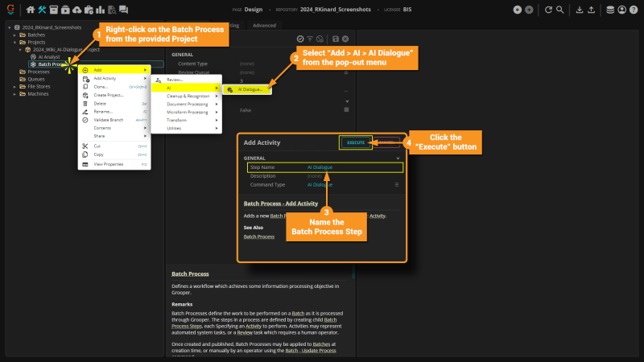Toggle the checkbox beside the False value

[346, 109]
